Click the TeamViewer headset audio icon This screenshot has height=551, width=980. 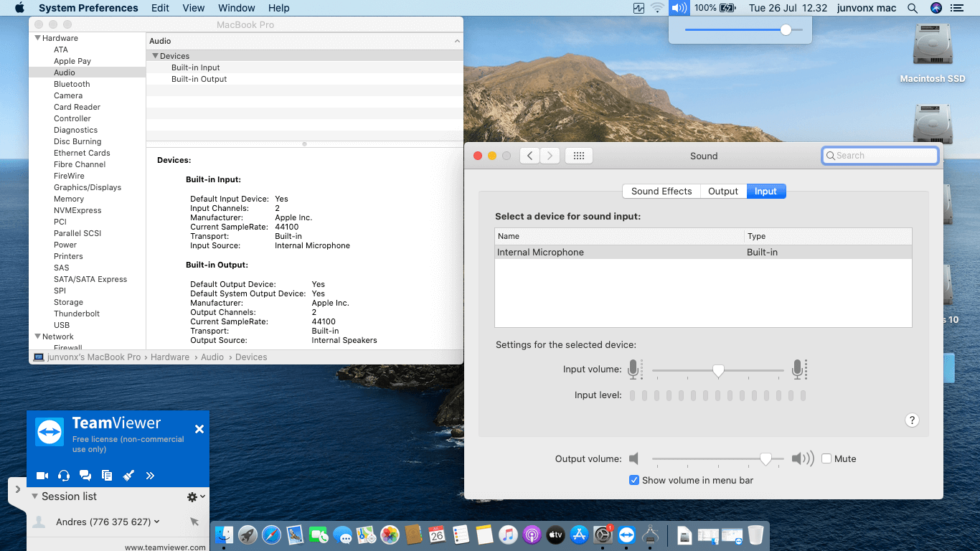tap(64, 475)
